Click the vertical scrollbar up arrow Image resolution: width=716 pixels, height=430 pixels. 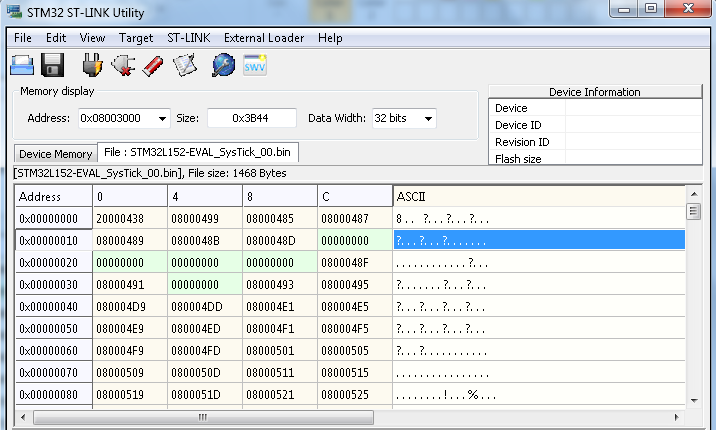(694, 194)
